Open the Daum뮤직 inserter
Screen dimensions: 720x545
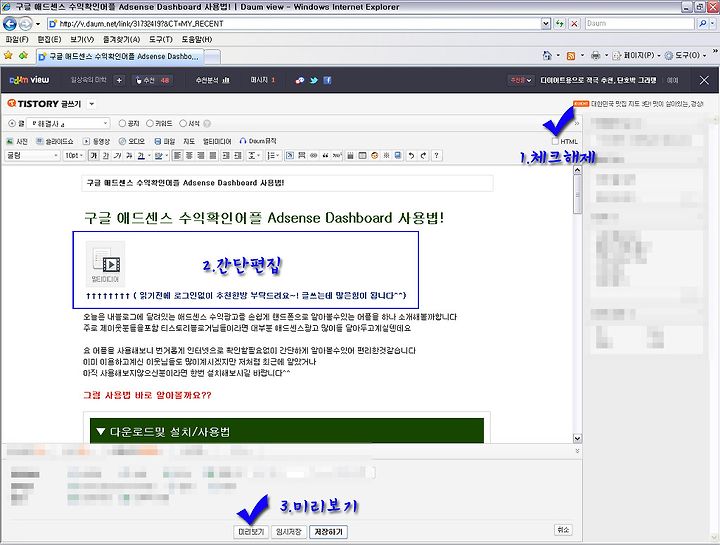pyautogui.click(x=258, y=141)
